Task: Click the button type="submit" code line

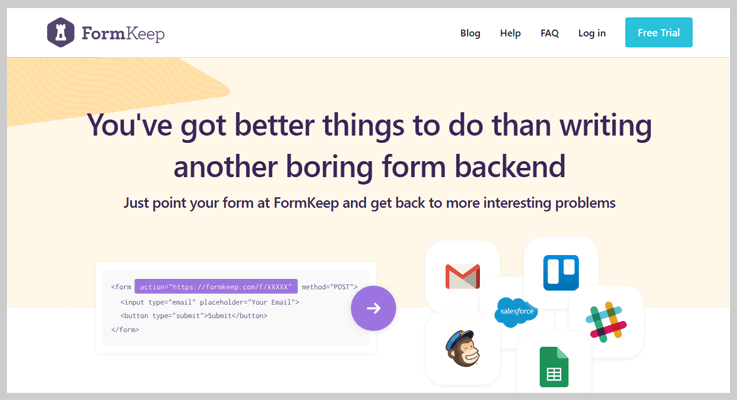Action: 194,316
